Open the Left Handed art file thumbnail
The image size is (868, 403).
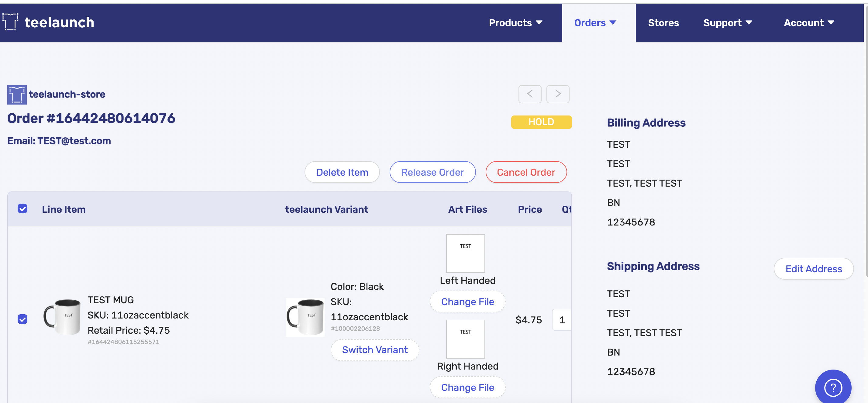pyautogui.click(x=465, y=253)
